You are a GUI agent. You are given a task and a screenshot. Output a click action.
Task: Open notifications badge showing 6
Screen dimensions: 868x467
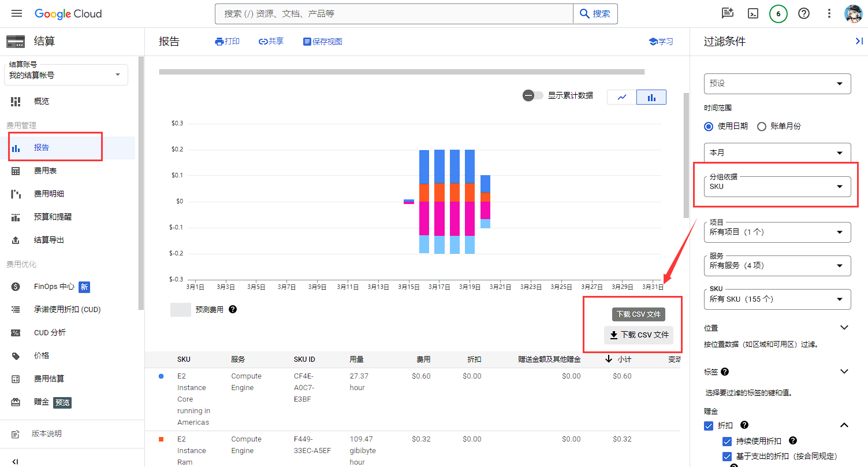coord(778,13)
